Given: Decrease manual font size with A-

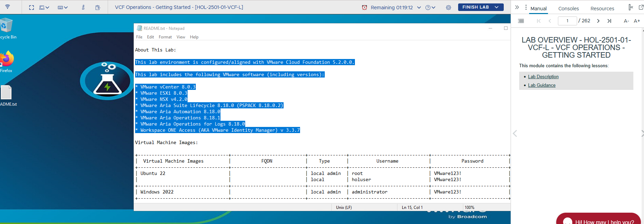Looking at the screenshot, I should click(626, 21).
